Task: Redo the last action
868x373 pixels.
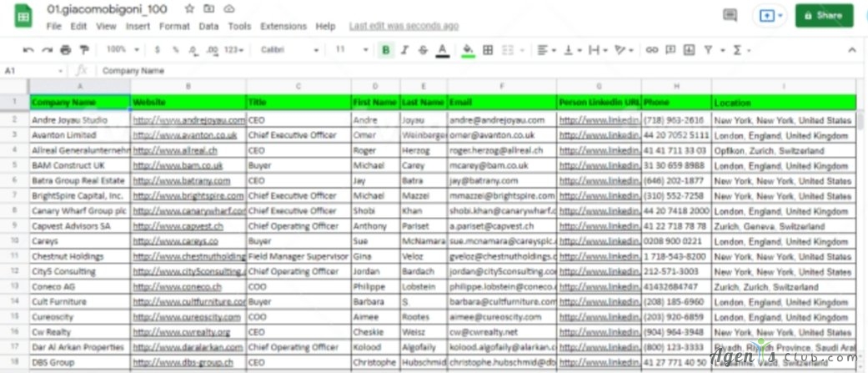Action: [47, 50]
